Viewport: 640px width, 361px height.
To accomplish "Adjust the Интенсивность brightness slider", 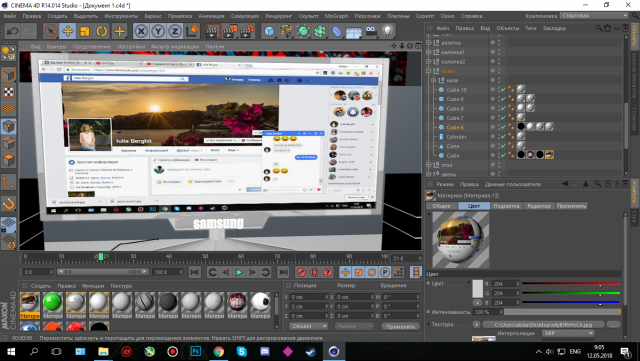I will pos(562,312).
